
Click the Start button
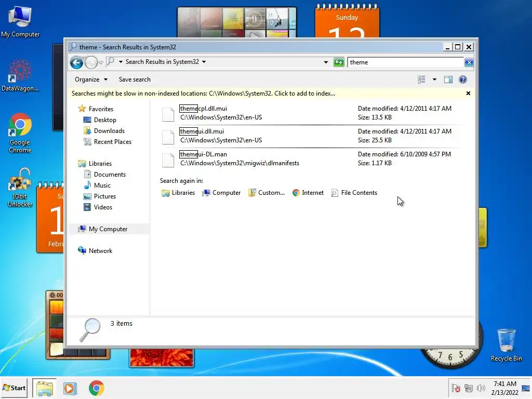pos(14,388)
